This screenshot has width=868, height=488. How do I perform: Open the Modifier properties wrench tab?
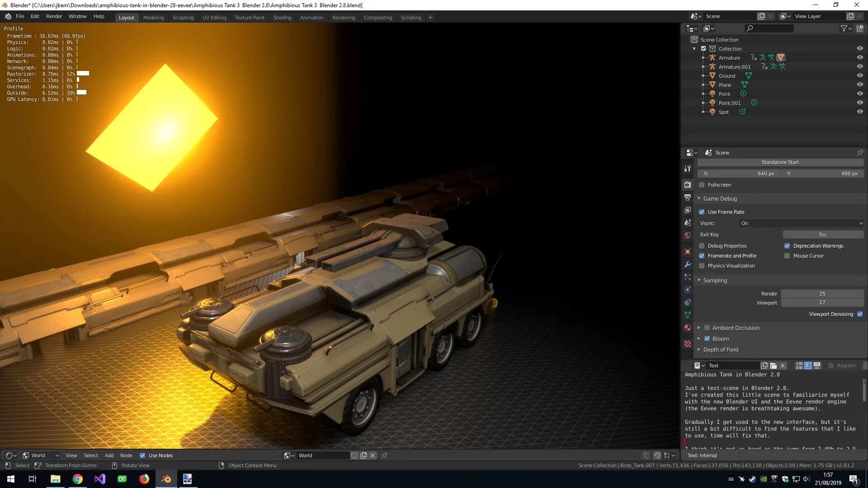tap(688, 265)
